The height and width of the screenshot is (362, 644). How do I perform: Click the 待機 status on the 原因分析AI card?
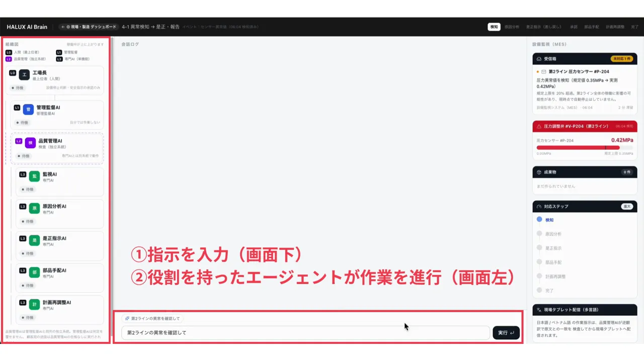click(x=28, y=221)
